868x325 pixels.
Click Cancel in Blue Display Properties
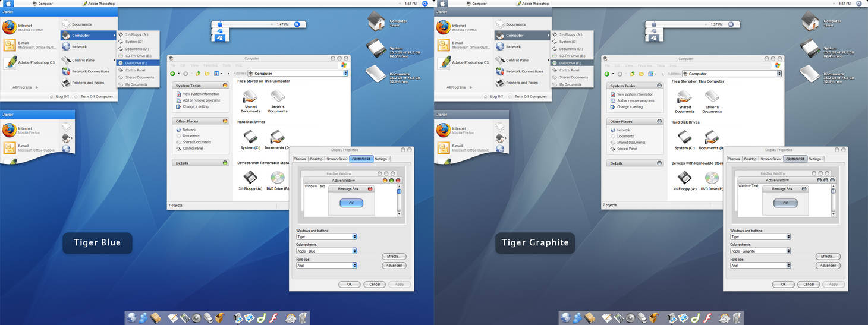pyautogui.click(x=375, y=284)
